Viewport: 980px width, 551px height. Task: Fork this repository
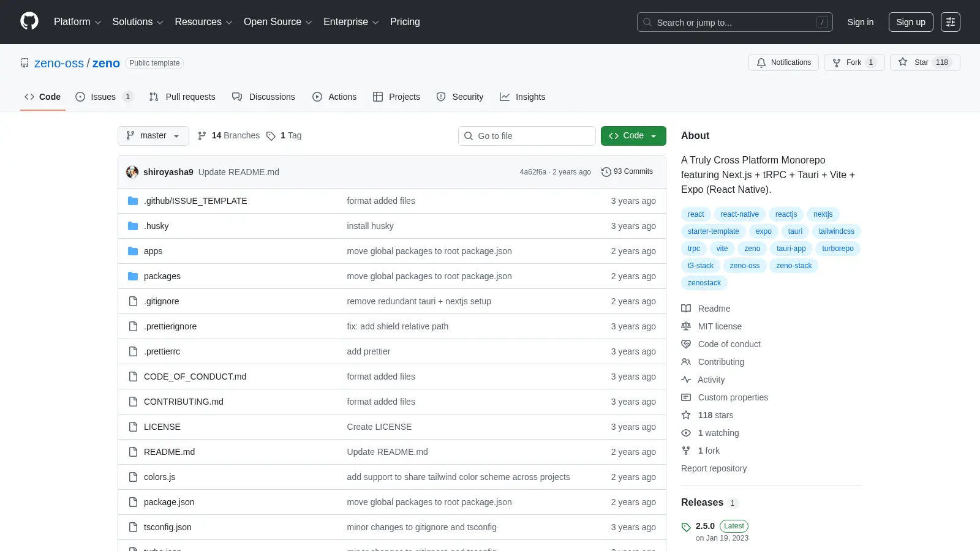pos(854,62)
